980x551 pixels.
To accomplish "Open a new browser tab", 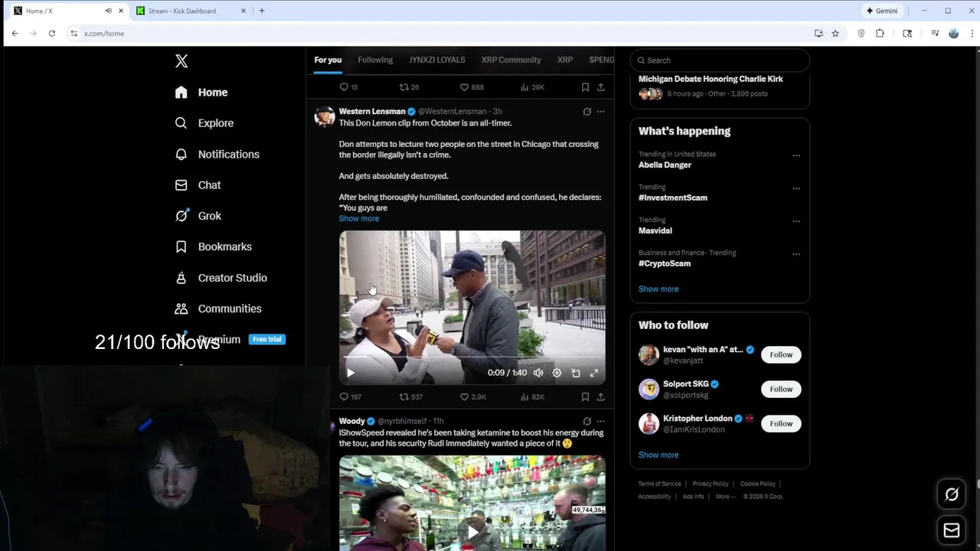I will (262, 11).
